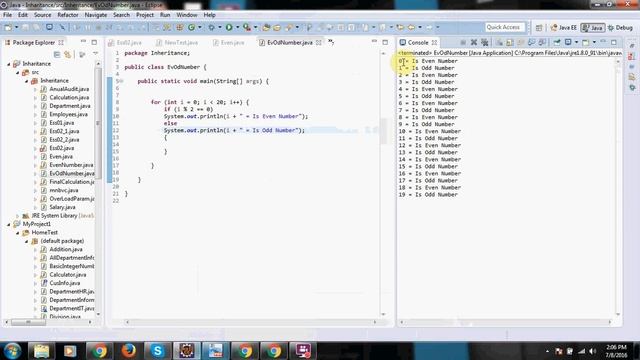640x360 pixels.
Task: Maximize the Package Explorer view
Action: 94,42
